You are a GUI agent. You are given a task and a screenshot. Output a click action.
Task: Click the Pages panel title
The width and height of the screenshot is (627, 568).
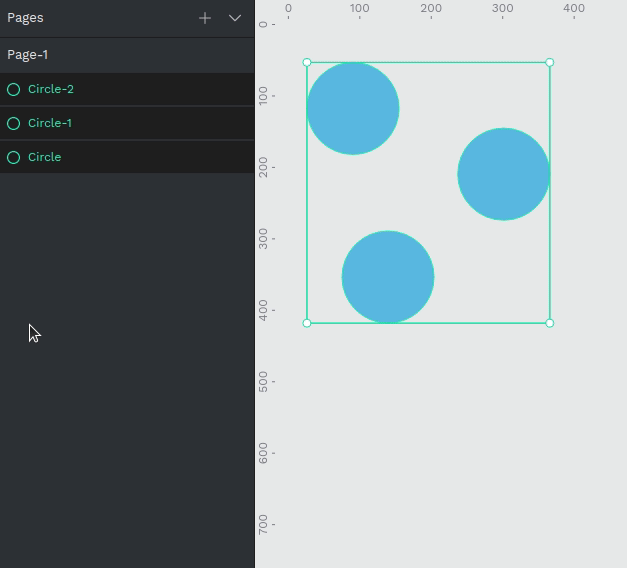pos(26,18)
